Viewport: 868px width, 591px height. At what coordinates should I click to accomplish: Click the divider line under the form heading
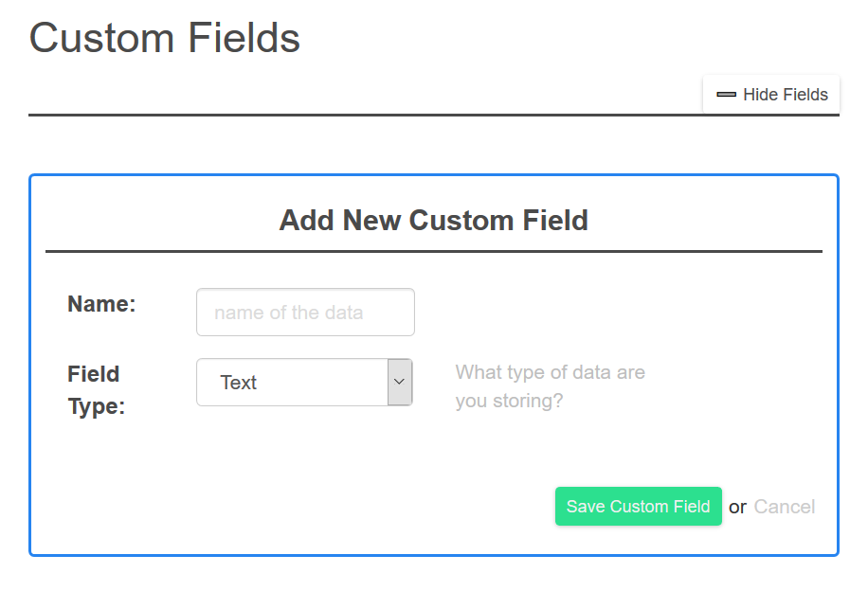click(x=433, y=250)
